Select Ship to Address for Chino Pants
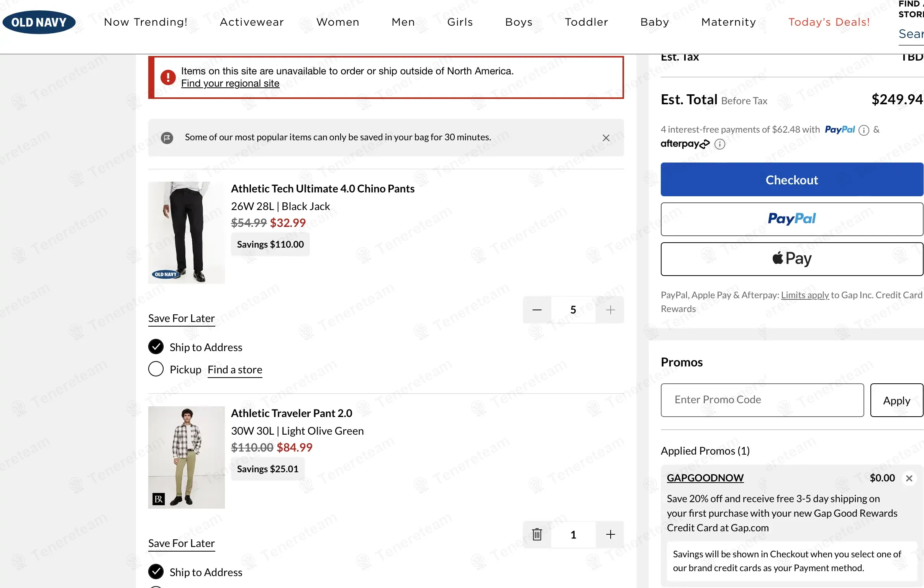This screenshot has height=588, width=924. pos(156,347)
